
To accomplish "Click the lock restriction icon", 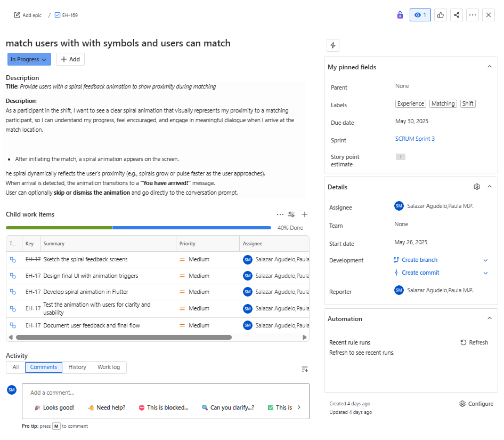I will 400,15.
